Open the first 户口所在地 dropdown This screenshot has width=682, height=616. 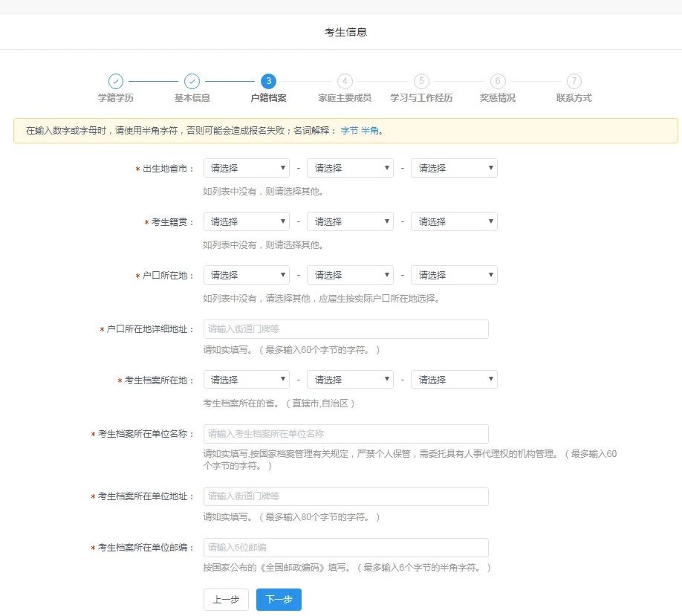click(246, 274)
